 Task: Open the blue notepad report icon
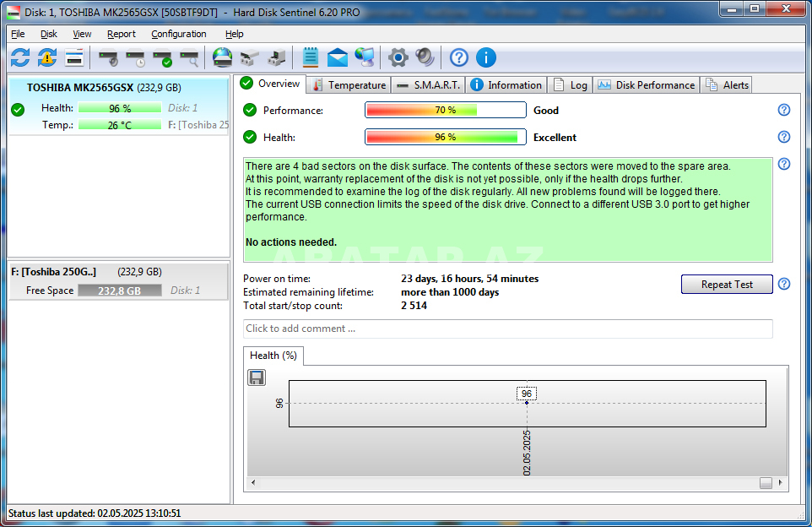click(x=310, y=57)
